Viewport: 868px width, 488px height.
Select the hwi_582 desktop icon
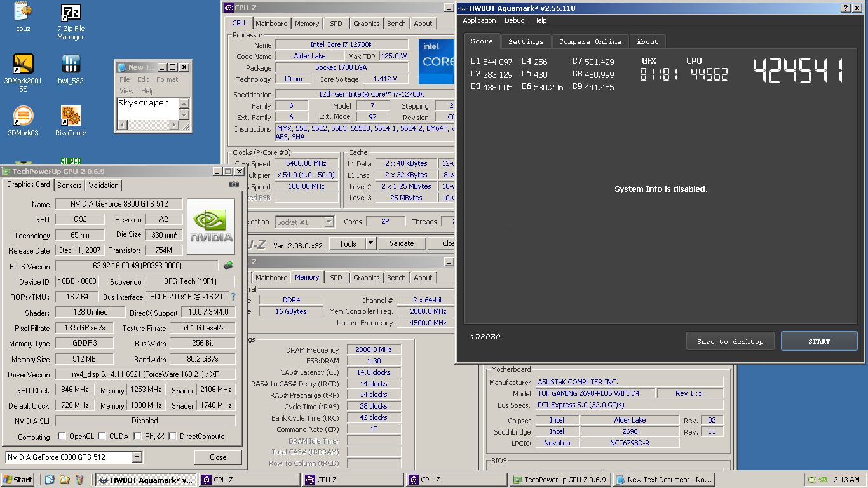pyautogui.click(x=71, y=69)
